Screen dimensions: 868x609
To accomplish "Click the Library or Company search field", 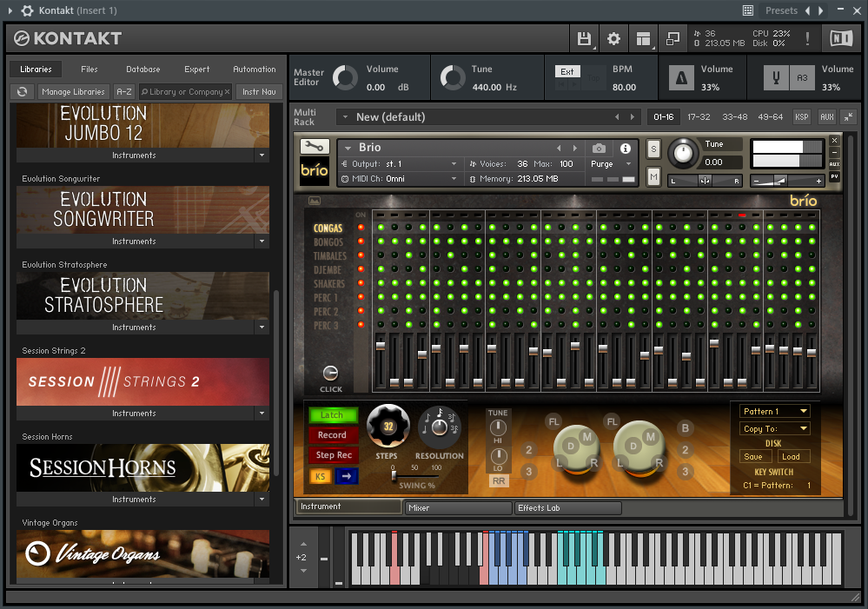I will coord(185,92).
